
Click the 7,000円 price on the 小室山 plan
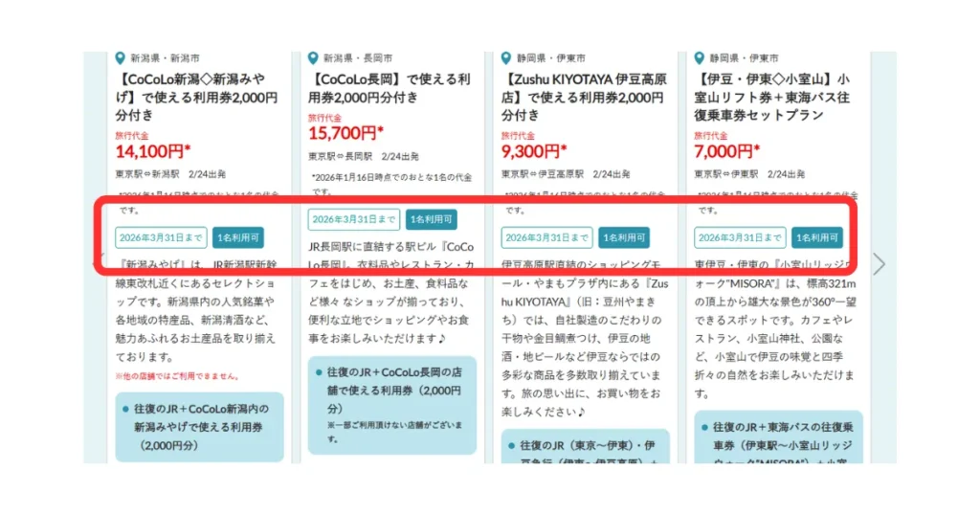727,151
